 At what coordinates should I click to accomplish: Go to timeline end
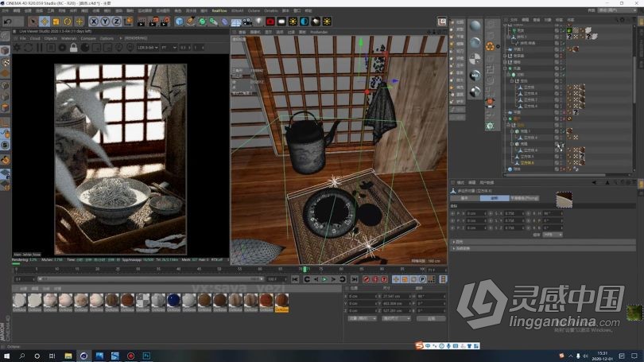354,279
